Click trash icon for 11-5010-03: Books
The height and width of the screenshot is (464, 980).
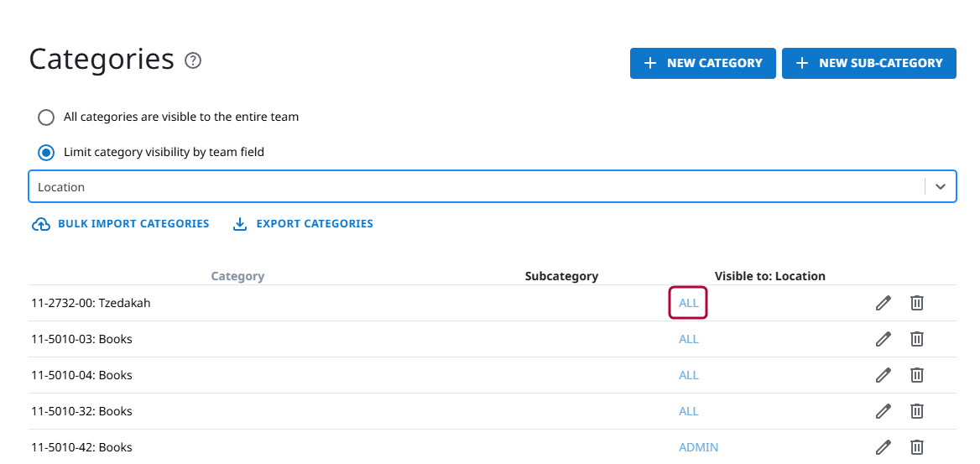(x=917, y=339)
